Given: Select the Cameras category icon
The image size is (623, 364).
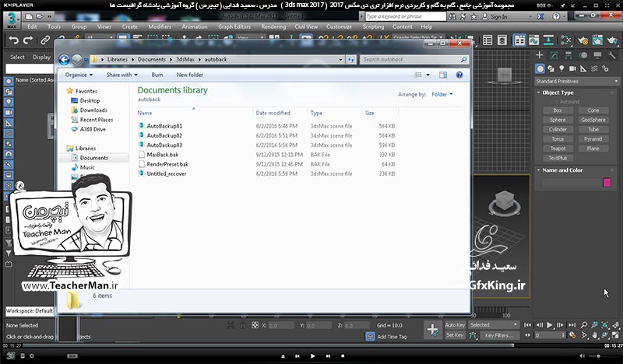Looking at the screenshot, I should [572, 68].
